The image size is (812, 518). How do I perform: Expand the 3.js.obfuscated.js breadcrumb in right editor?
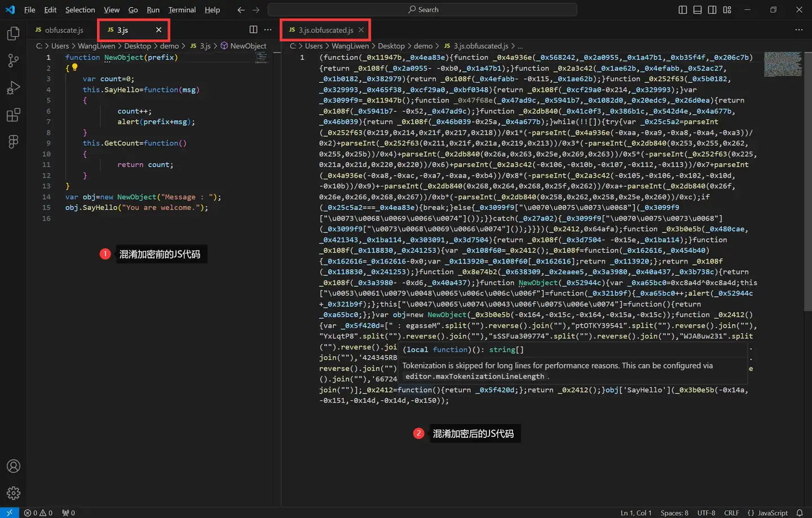(x=476, y=46)
